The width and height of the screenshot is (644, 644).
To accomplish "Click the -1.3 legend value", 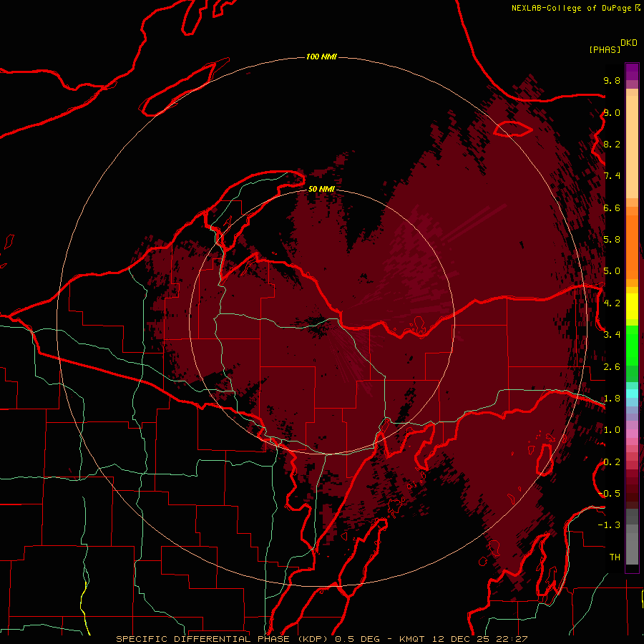I will coord(609,525).
